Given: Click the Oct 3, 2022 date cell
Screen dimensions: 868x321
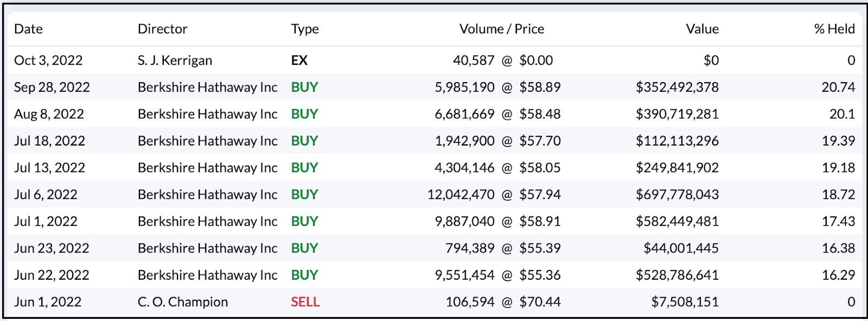Looking at the screenshot, I should tap(48, 60).
